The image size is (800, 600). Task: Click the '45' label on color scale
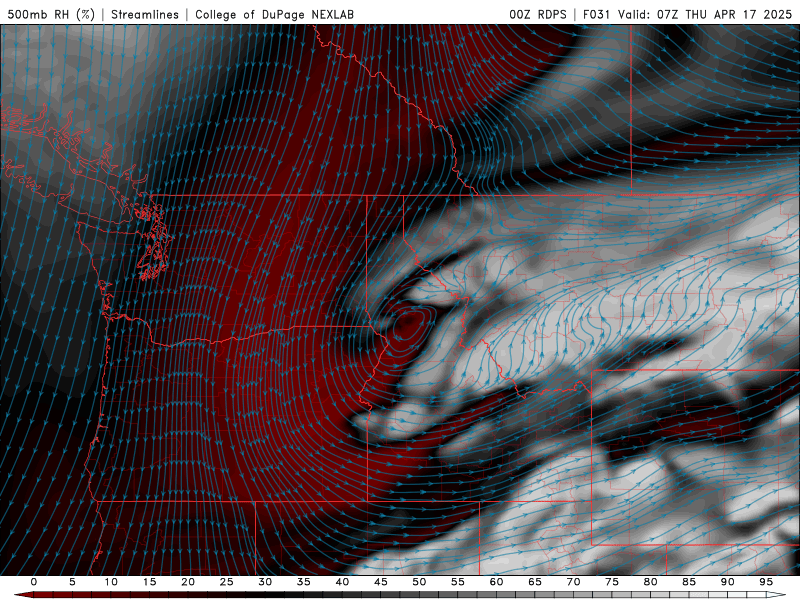pos(381,582)
